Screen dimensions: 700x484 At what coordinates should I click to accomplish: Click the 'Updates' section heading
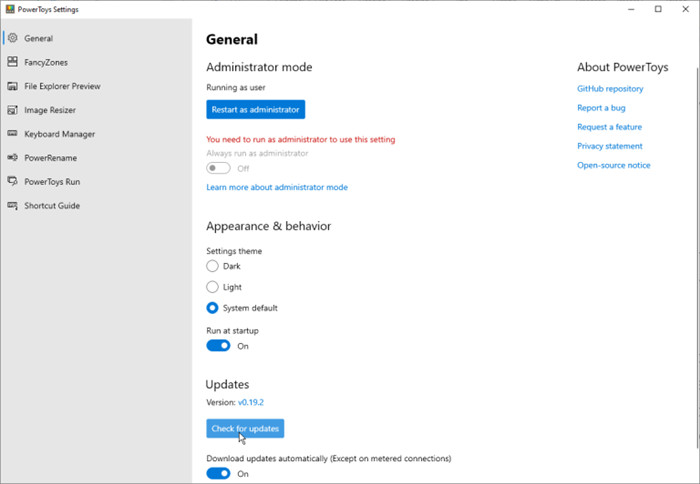pos(227,384)
